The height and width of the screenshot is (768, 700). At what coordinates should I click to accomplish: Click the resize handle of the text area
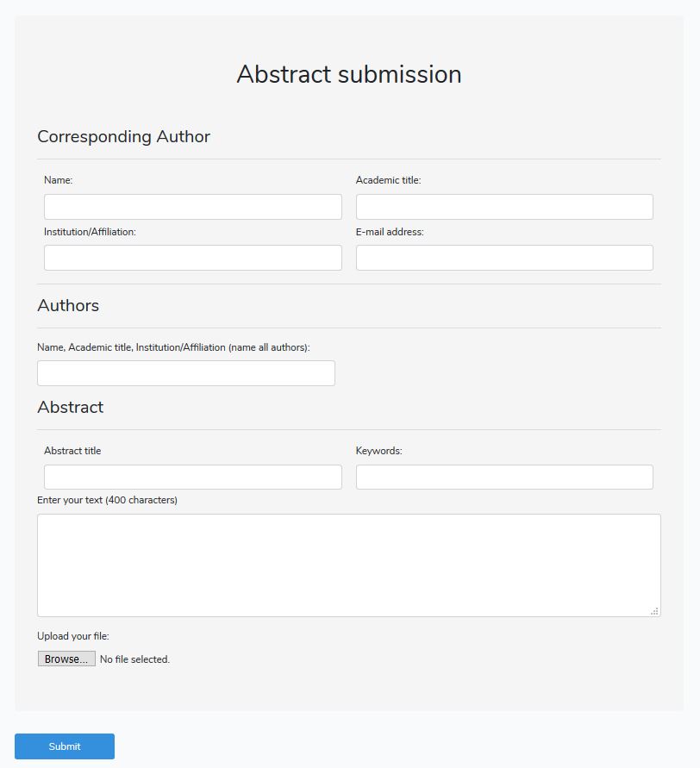655,612
